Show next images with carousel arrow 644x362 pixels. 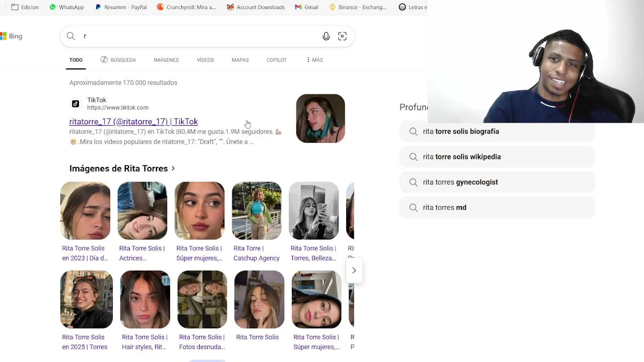point(354,270)
